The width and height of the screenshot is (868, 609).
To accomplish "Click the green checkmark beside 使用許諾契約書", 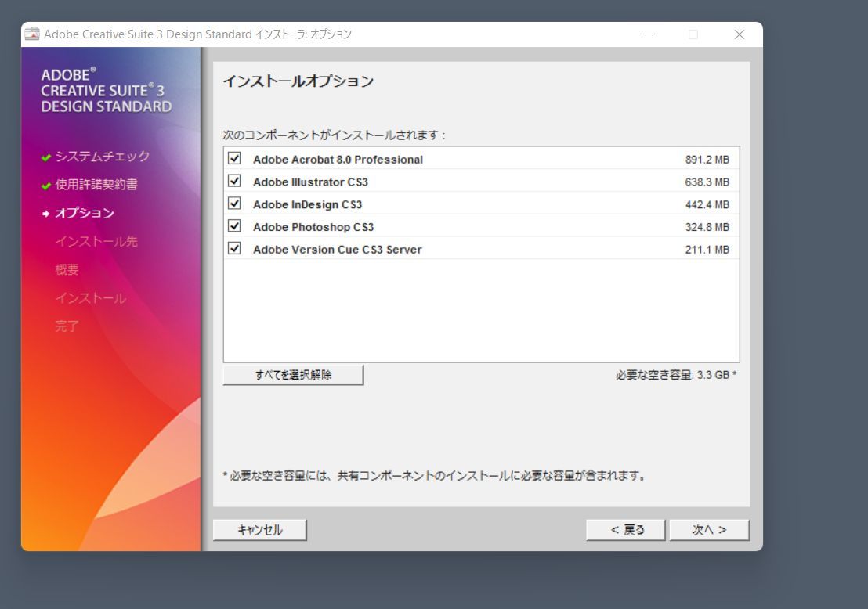I will click(46, 186).
